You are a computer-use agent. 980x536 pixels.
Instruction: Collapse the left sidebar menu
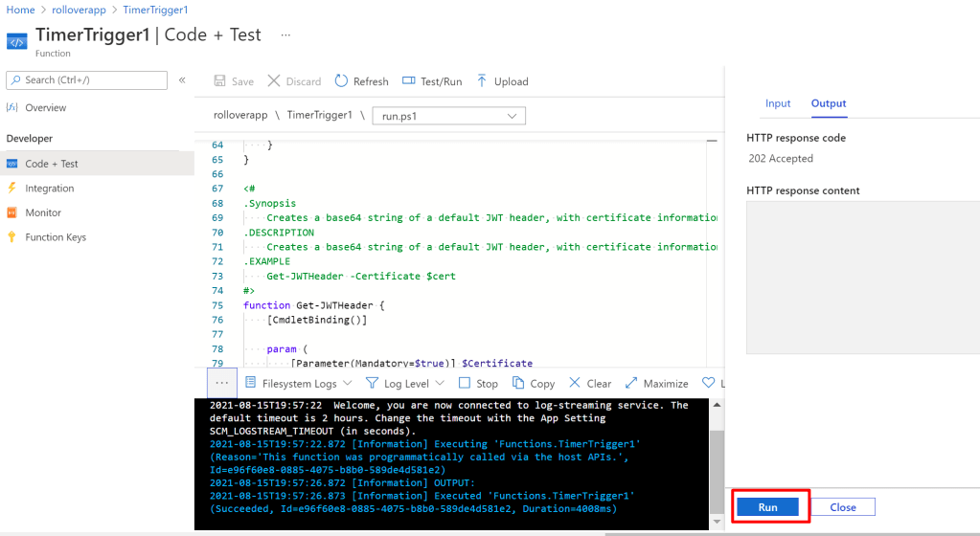pos(182,79)
